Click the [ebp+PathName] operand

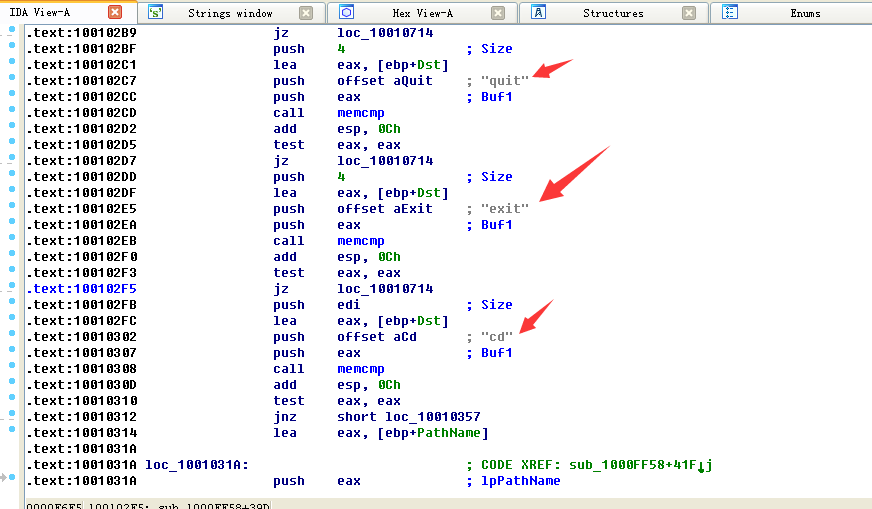(433, 433)
